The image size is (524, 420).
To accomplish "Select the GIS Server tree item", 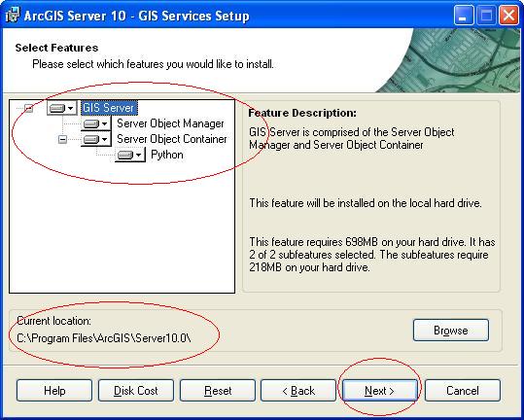I will pos(109,108).
